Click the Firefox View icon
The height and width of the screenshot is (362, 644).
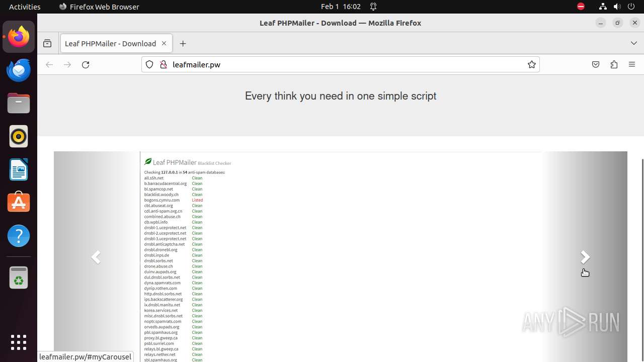point(47,44)
